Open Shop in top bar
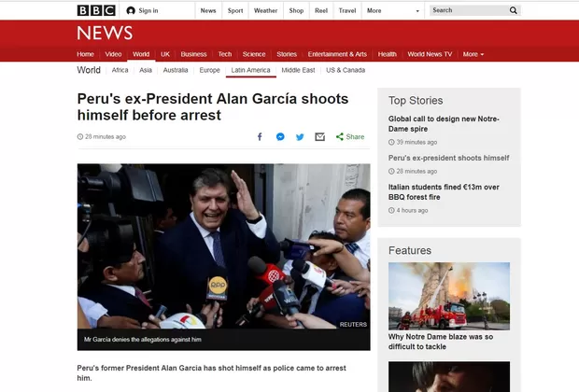The width and height of the screenshot is (579, 392). (x=296, y=10)
